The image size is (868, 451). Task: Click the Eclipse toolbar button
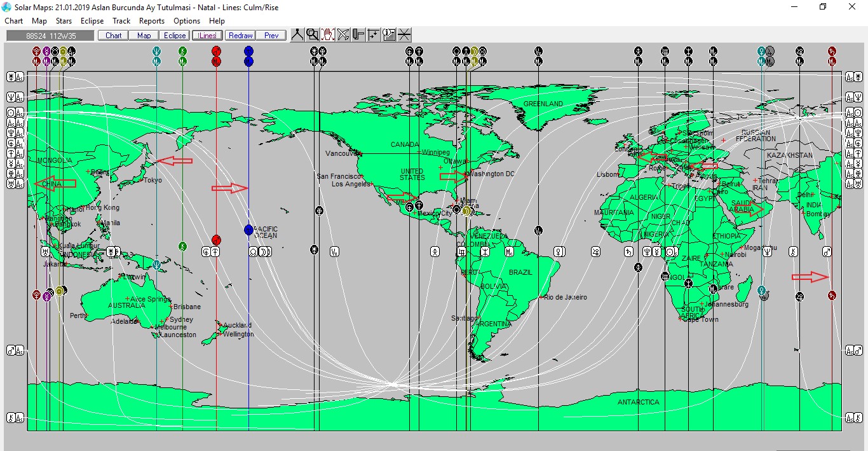(174, 36)
